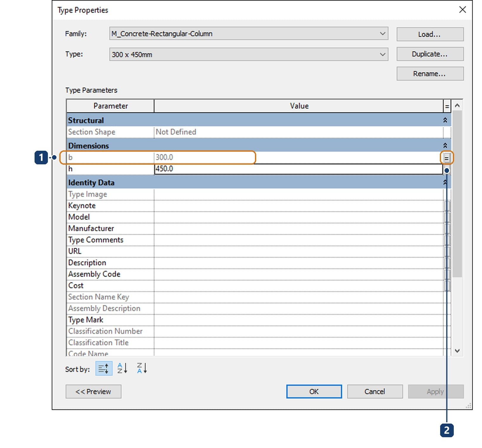Screen dimensions: 482x448
Task: Click the associate button in the Cost row
Action: (x=447, y=286)
